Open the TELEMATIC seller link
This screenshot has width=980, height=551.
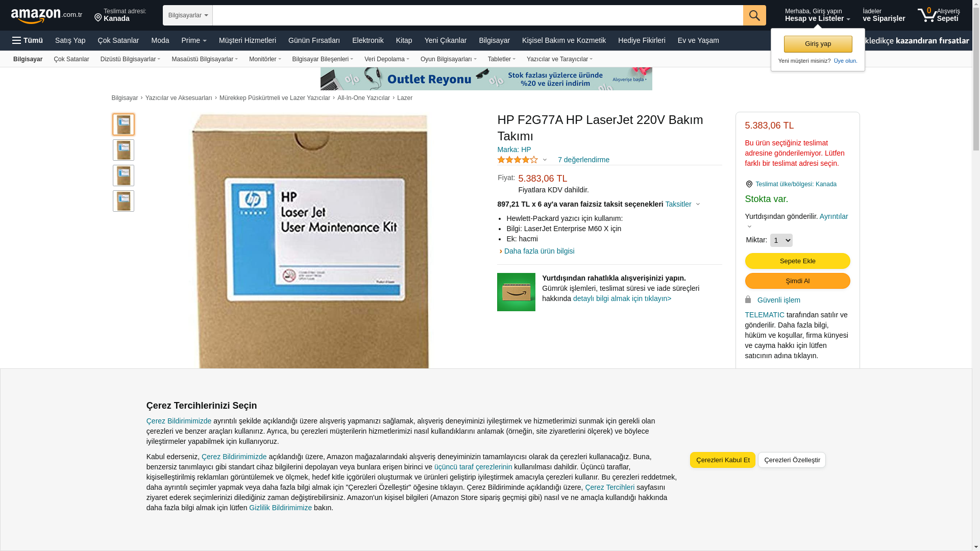tap(765, 315)
